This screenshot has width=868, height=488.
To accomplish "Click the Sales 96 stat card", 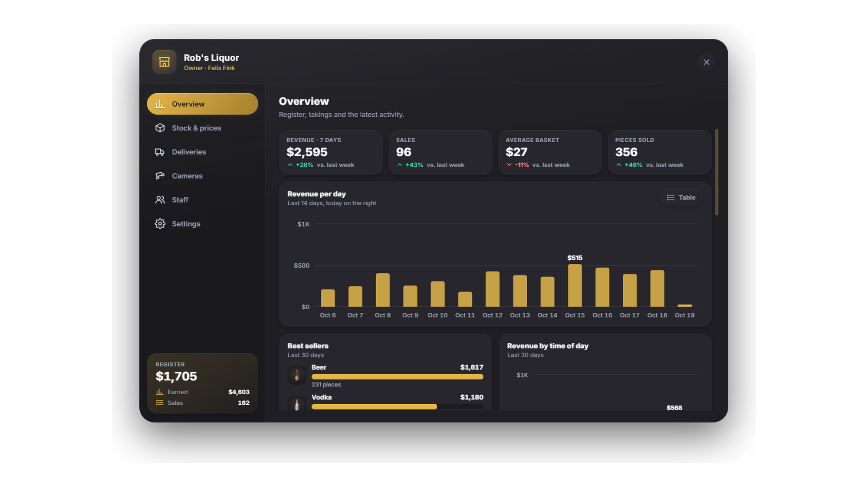I will (440, 152).
